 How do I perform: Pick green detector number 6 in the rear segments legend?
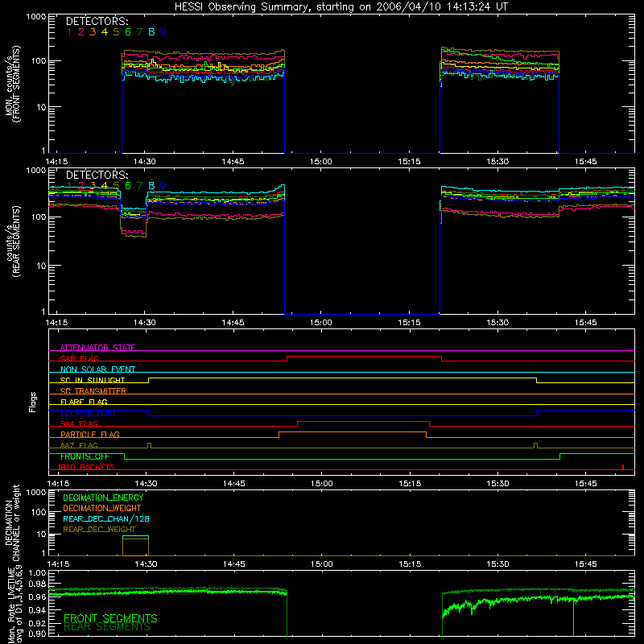click(128, 186)
